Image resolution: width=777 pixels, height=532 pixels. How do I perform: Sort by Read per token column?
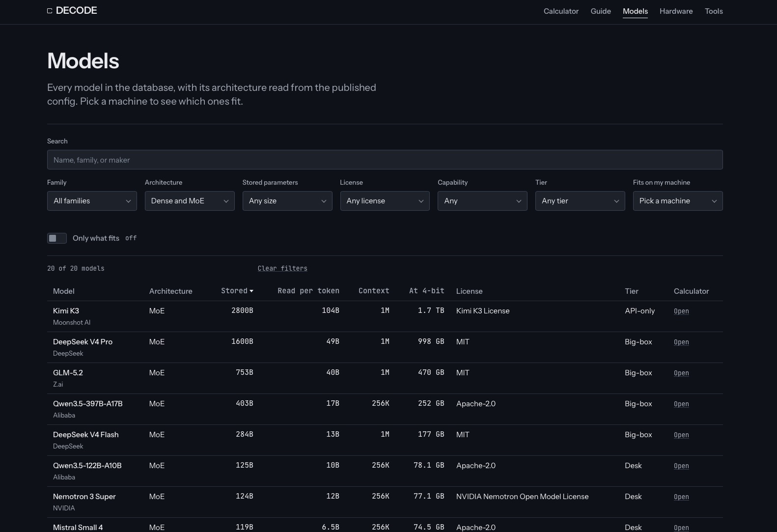point(308,291)
